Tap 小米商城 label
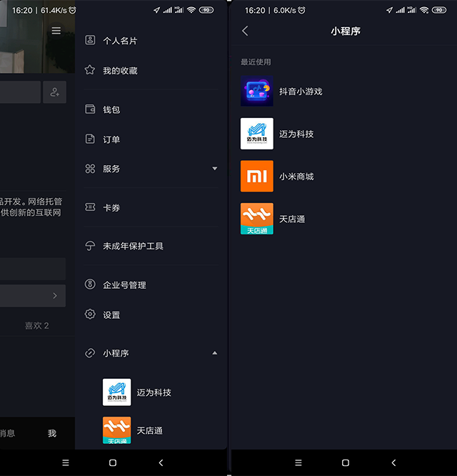This screenshot has width=457, height=476. (x=296, y=177)
